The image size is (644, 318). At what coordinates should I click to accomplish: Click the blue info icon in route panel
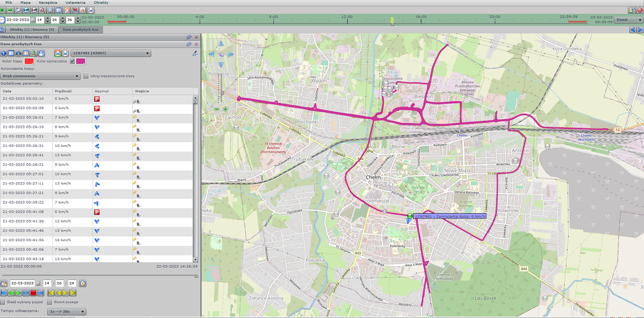coord(3,54)
